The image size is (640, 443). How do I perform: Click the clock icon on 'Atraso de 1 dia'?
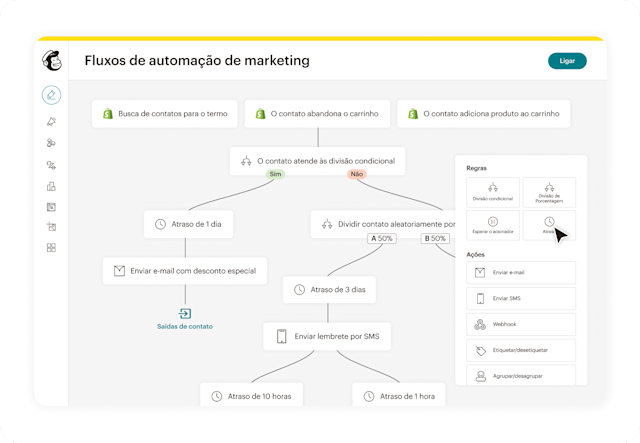pos(156,225)
